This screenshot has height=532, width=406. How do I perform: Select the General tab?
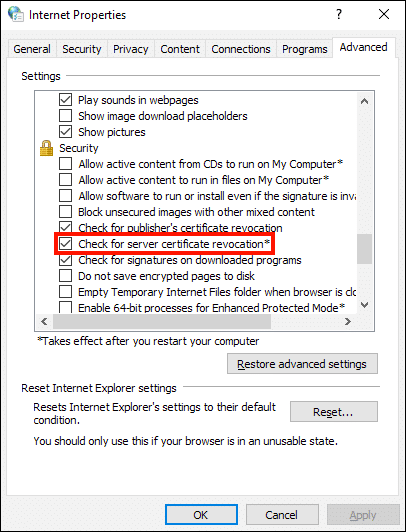click(x=32, y=49)
